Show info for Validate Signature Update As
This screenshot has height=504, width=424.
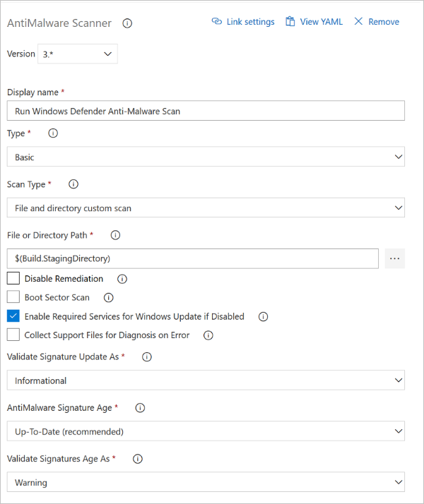point(147,356)
